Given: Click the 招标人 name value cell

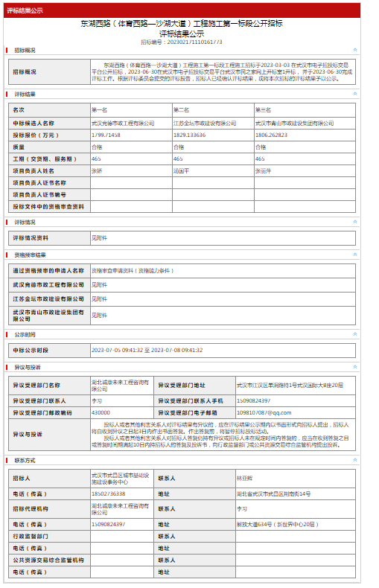Looking at the screenshot, I should tap(122, 479).
